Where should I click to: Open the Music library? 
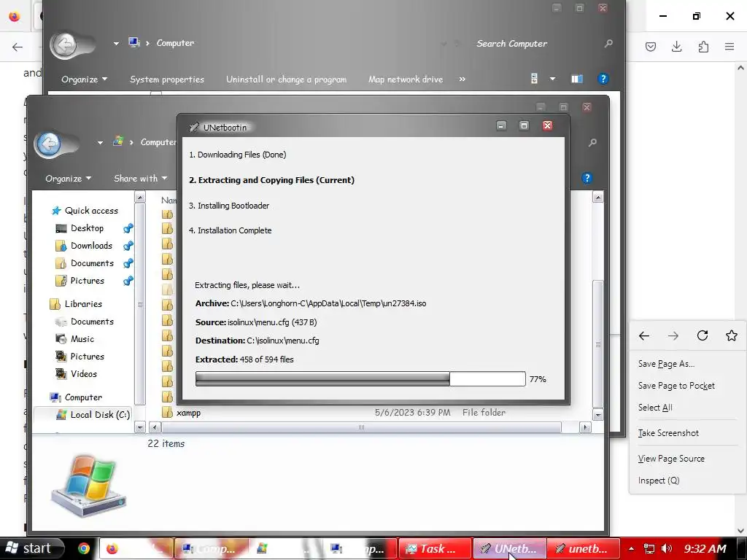click(x=75, y=339)
